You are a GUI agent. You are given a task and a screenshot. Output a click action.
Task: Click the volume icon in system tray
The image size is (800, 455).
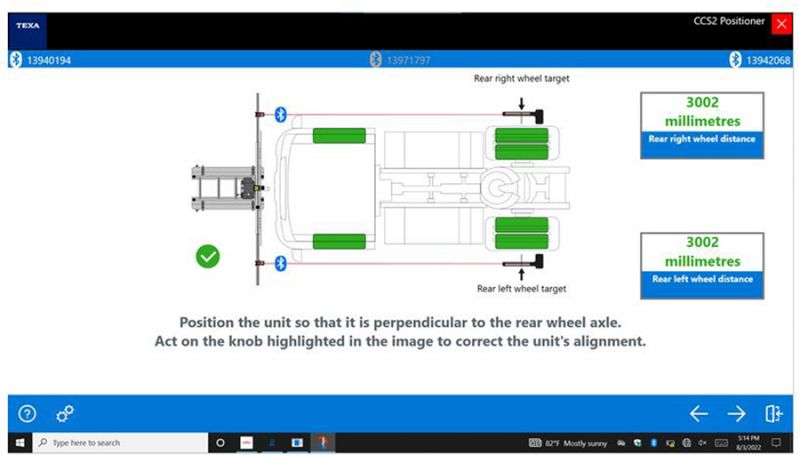[703, 443]
